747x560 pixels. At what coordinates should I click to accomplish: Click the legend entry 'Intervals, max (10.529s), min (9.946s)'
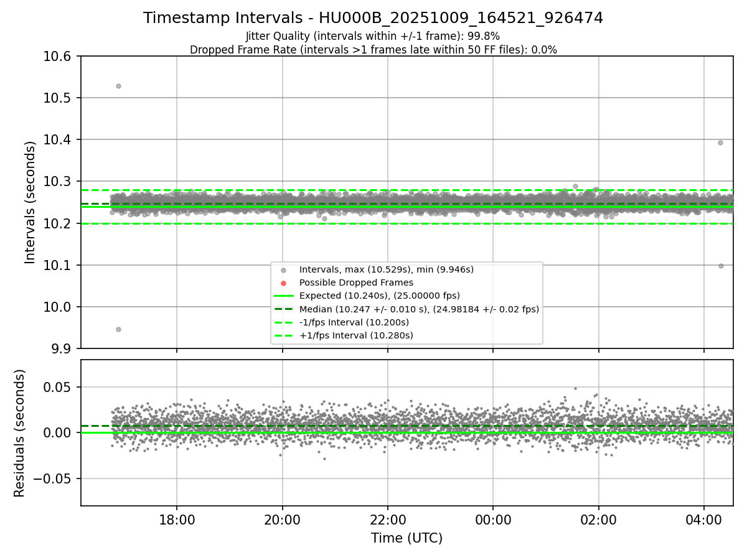[x=387, y=269]
